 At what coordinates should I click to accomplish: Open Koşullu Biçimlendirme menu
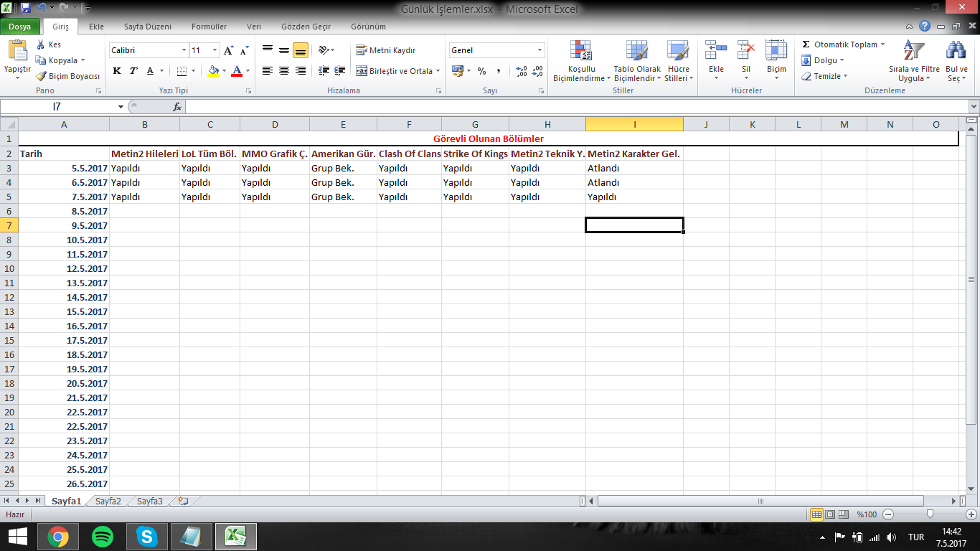[581, 61]
